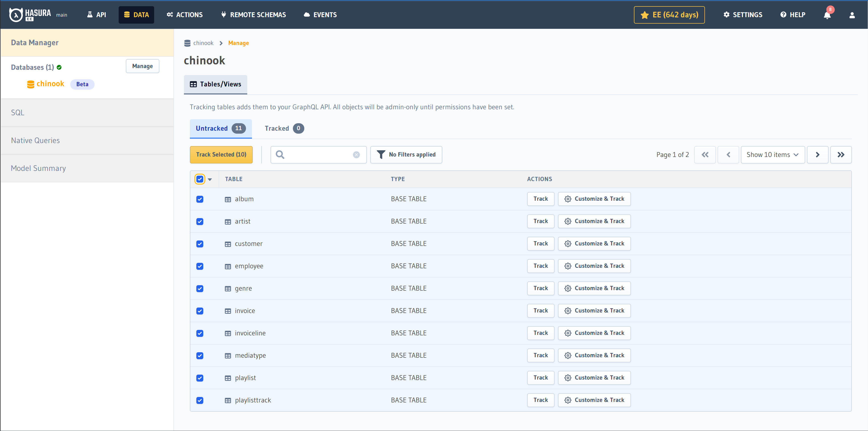Expand the column sort dropdown arrow
The height and width of the screenshot is (431, 868).
pos(210,179)
